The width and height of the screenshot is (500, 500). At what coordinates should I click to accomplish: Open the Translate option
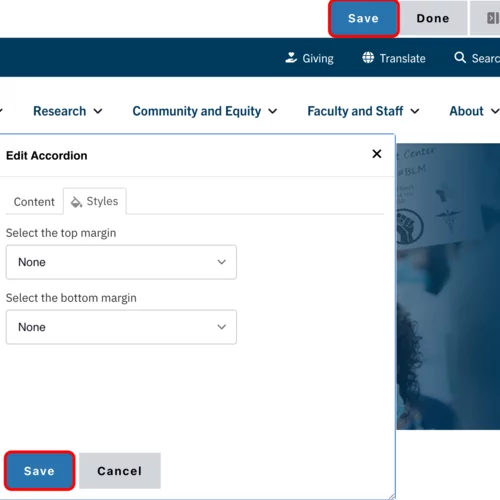[x=394, y=58]
